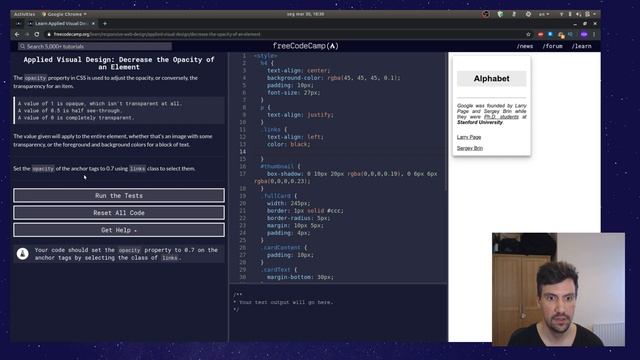
Task: Open the Google Chrome app menu
Action: 64,14
